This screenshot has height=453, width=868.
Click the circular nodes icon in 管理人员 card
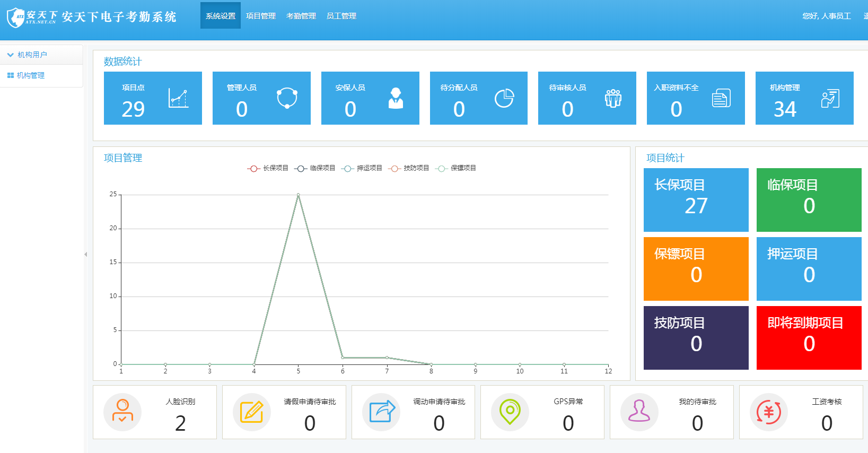pyautogui.click(x=287, y=98)
